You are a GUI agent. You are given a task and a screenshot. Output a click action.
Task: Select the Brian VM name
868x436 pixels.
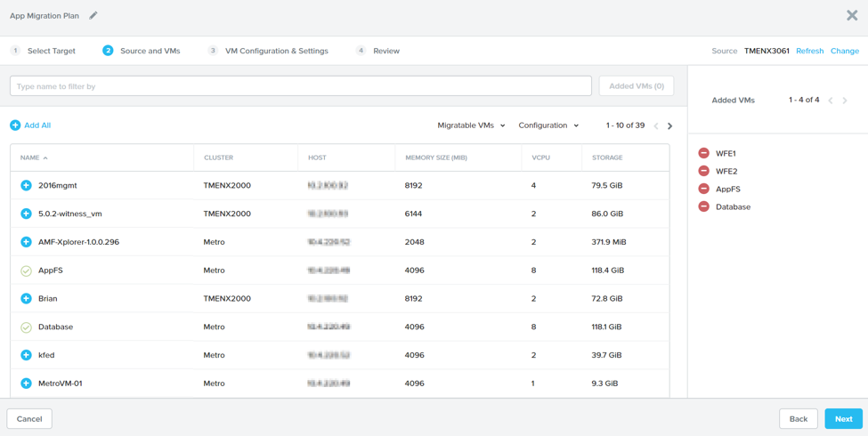(x=47, y=298)
